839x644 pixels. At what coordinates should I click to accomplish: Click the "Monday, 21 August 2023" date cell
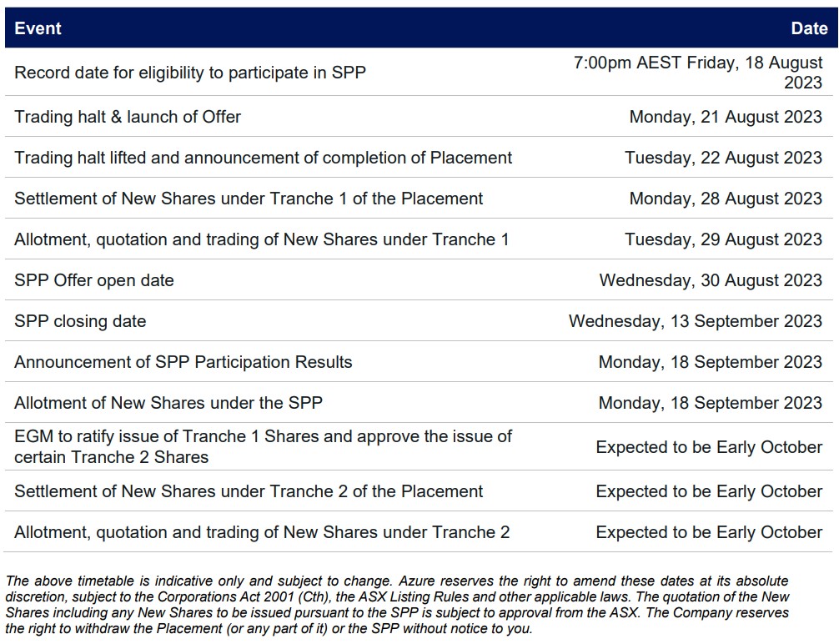(725, 117)
